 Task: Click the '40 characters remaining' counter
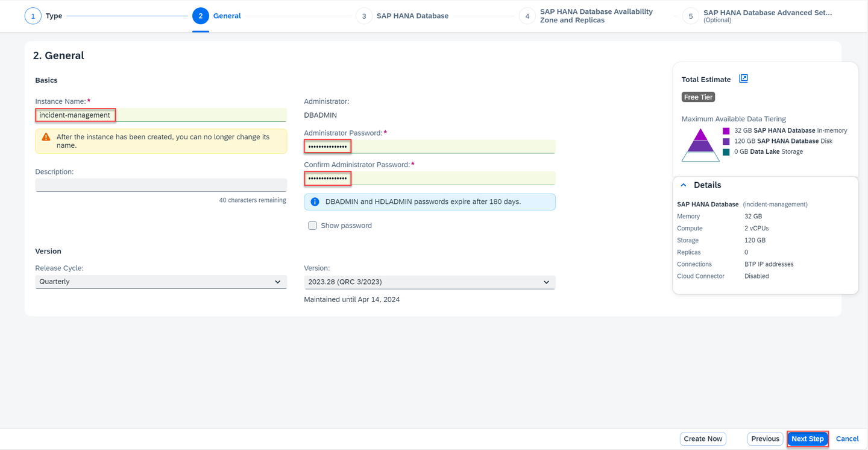click(253, 200)
